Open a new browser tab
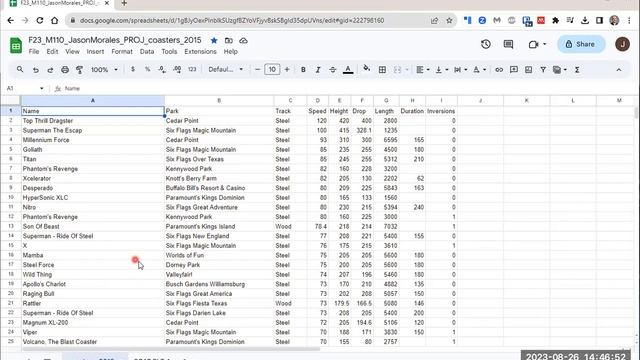 point(124,3)
